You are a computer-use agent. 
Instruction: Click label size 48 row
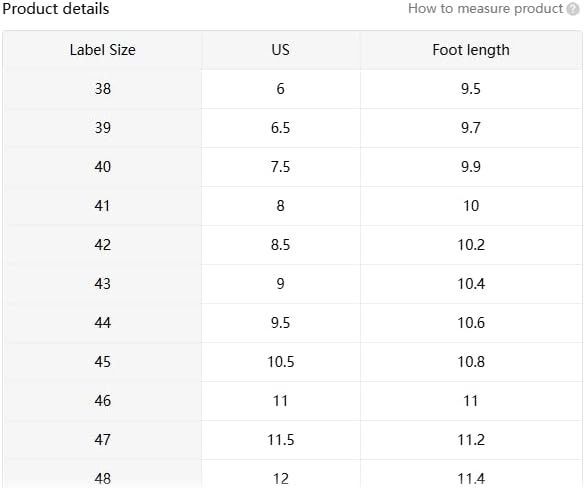tap(292, 474)
